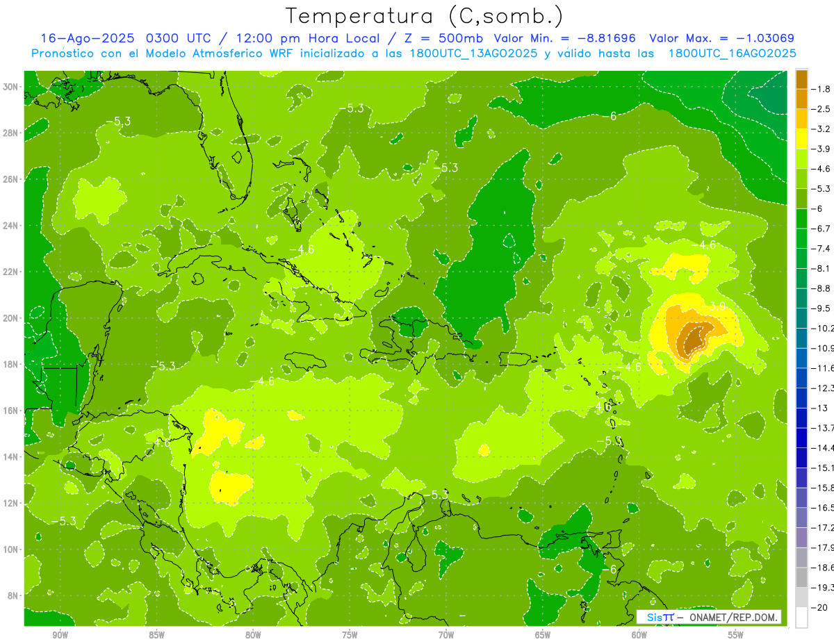Click the '8N' latitude label
The image size is (834, 644).
(13, 595)
